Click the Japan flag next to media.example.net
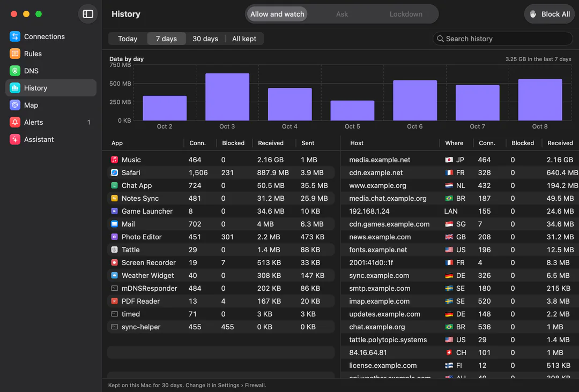The image size is (579, 392). (449, 160)
